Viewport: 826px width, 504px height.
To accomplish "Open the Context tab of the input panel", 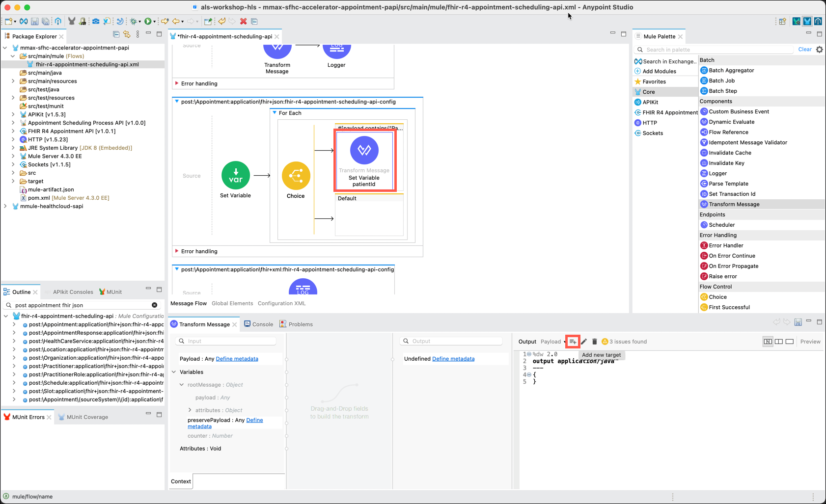I will [x=181, y=481].
